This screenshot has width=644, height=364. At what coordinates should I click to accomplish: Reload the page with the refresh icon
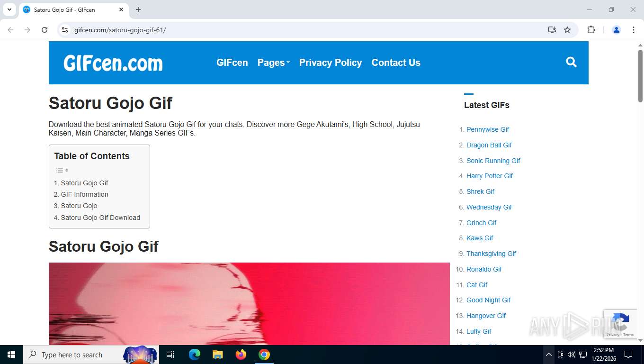pos(45,30)
